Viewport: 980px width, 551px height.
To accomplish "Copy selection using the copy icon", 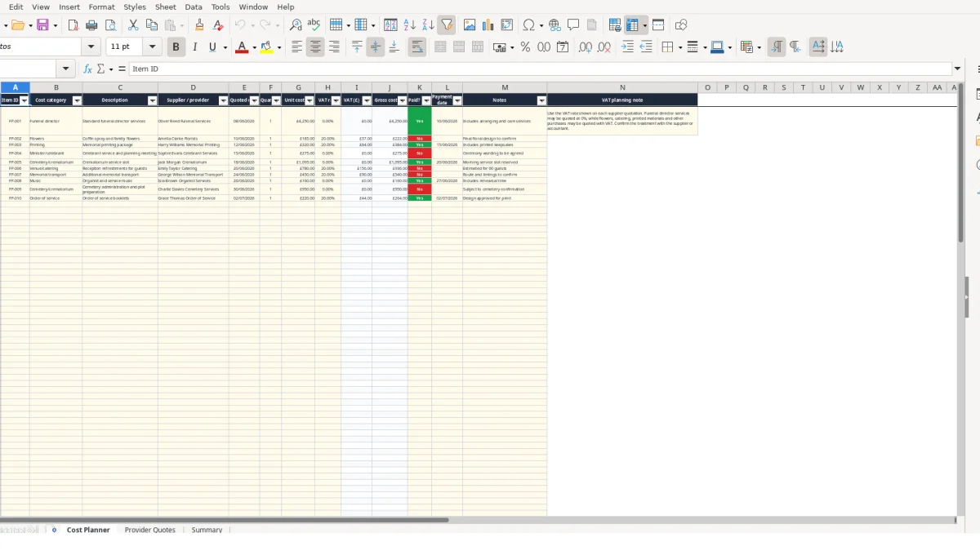I will pyautogui.click(x=152, y=25).
